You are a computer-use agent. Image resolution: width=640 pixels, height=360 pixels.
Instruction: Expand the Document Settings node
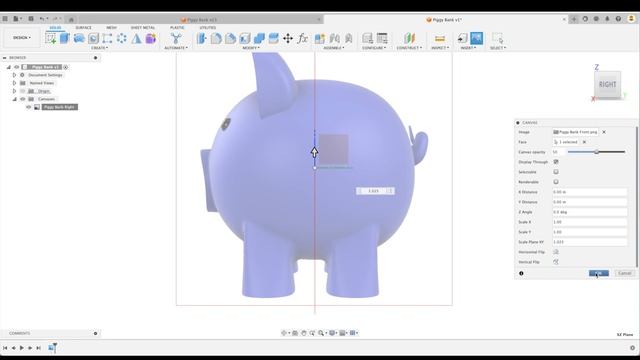pyautogui.click(x=14, y=75)
